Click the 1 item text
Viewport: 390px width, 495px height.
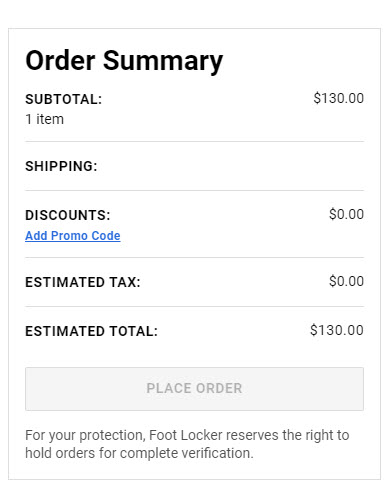tap(44, 119)
